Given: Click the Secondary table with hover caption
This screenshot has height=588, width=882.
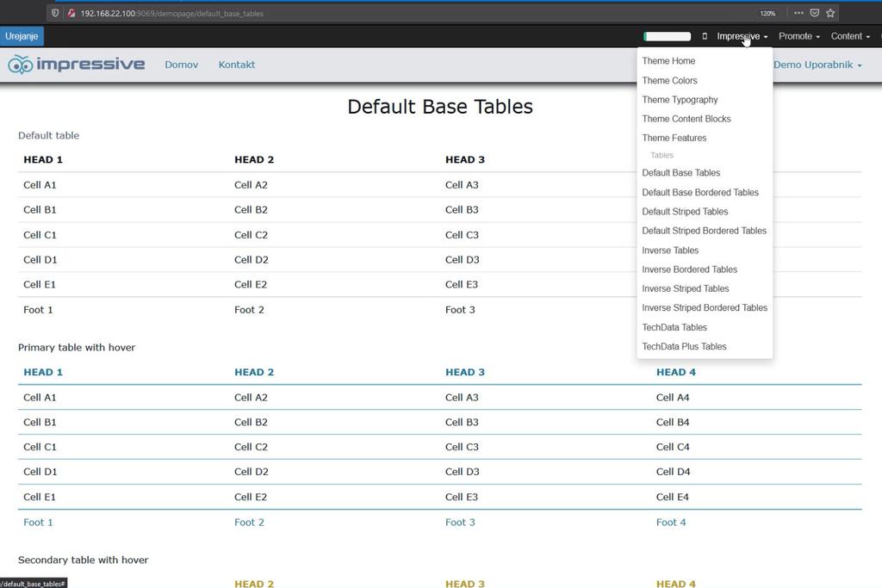Looking at the screenshot, I should [84, 560].
